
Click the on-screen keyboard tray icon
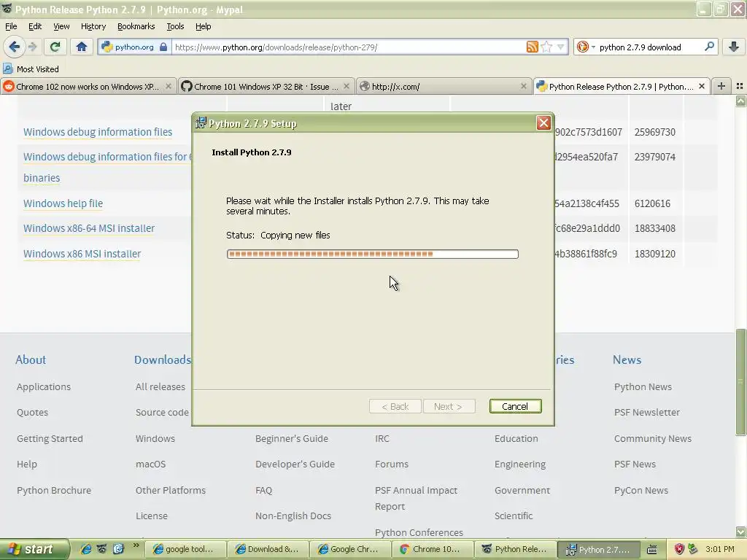click(652, 550)
